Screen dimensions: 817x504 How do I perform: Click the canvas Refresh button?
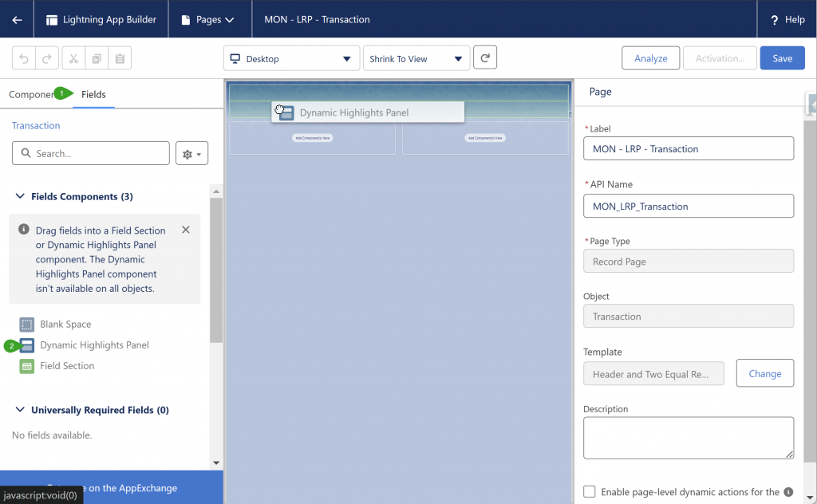485,57
